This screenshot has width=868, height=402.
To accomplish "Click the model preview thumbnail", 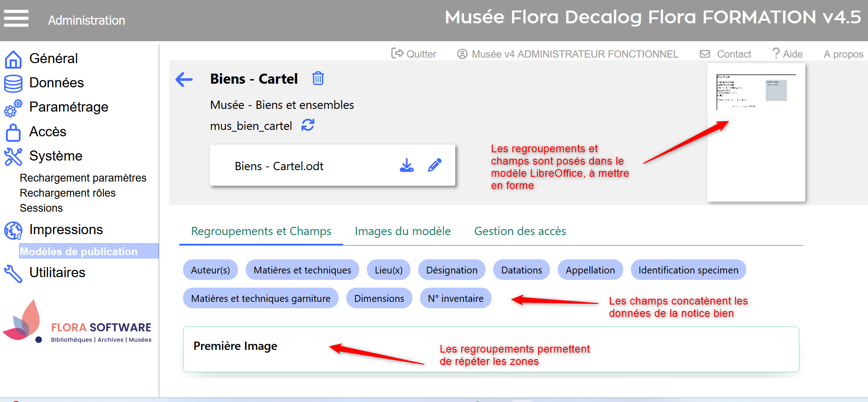I will [756, 133].
